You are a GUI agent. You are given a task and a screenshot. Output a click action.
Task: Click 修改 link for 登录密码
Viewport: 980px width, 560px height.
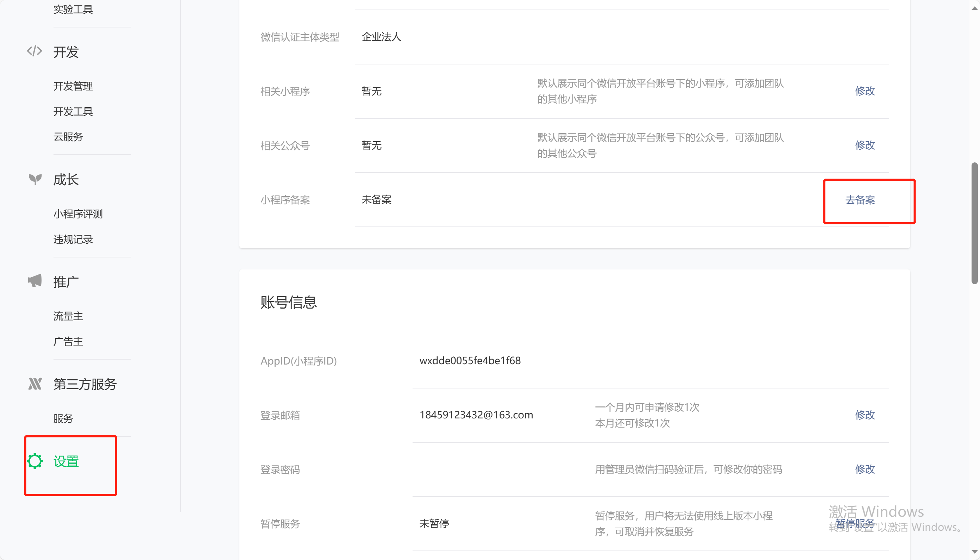click(x=865, y=469)
